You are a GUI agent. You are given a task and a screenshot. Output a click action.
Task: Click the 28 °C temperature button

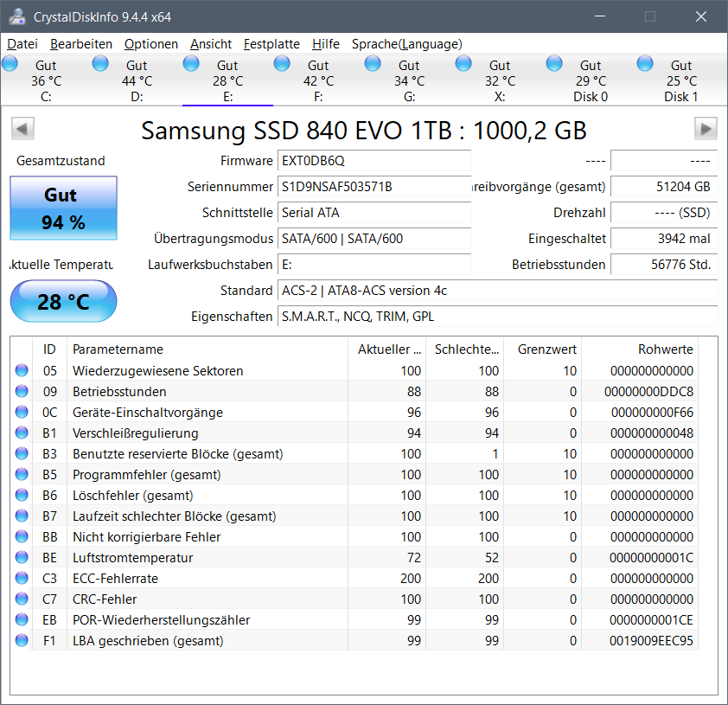(x=64, y=301)
